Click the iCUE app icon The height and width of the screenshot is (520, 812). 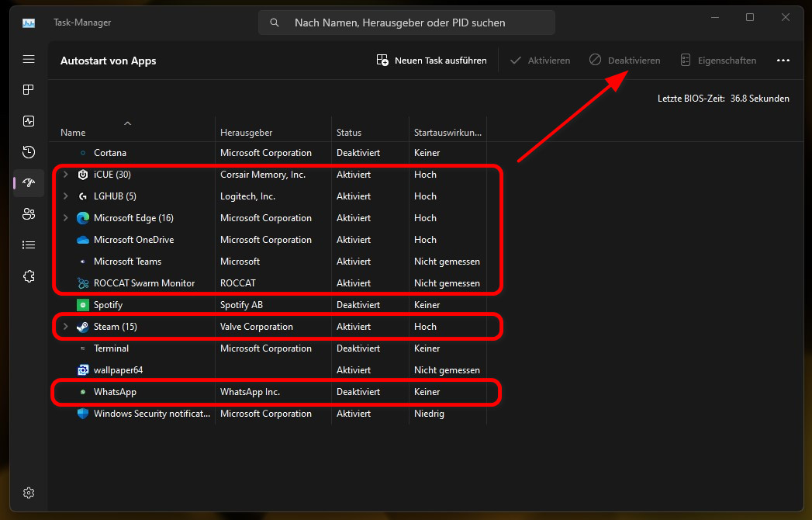coord(83,175)
